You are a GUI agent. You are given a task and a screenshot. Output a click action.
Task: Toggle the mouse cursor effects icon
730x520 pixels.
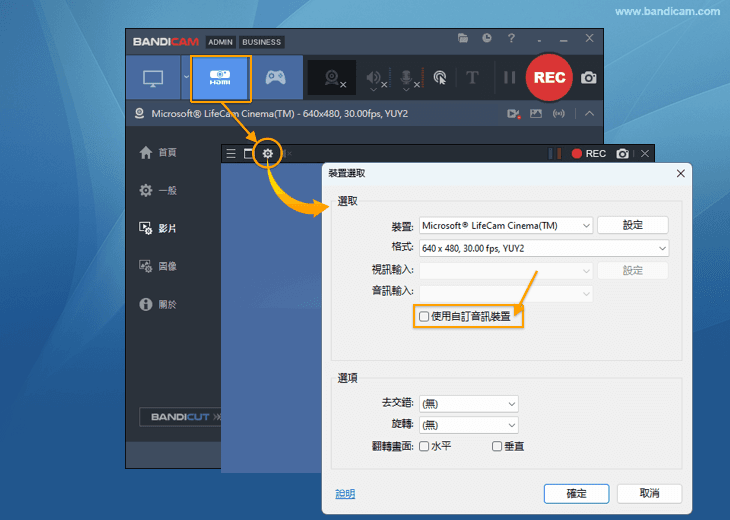click(x=439, y=78)
